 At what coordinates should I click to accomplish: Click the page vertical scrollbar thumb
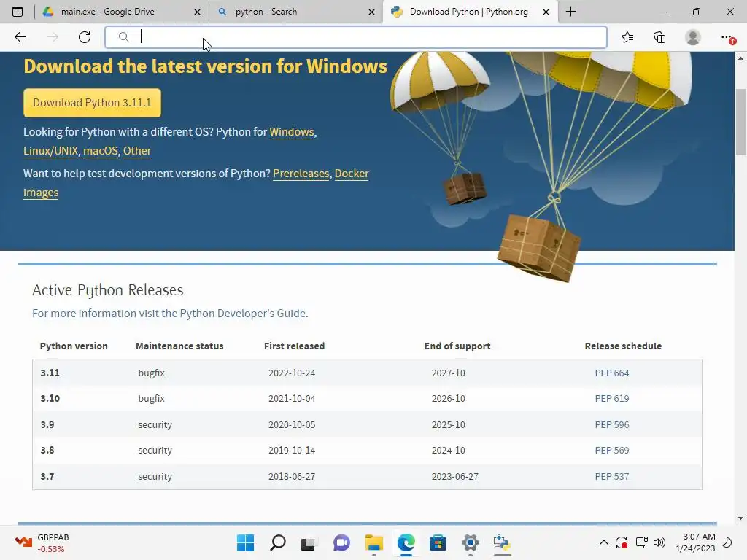pyautogui.click(x=740, y=122)
